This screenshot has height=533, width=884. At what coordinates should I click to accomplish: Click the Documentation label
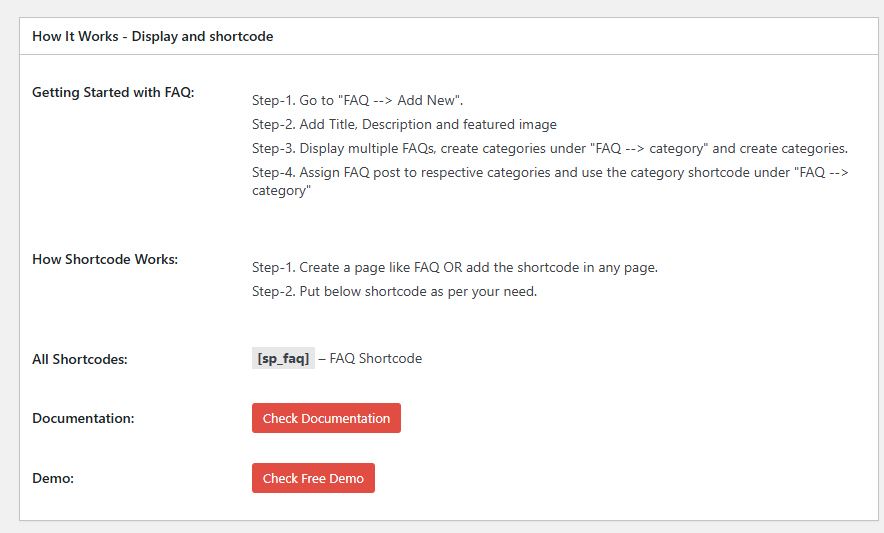pos(83,418)
